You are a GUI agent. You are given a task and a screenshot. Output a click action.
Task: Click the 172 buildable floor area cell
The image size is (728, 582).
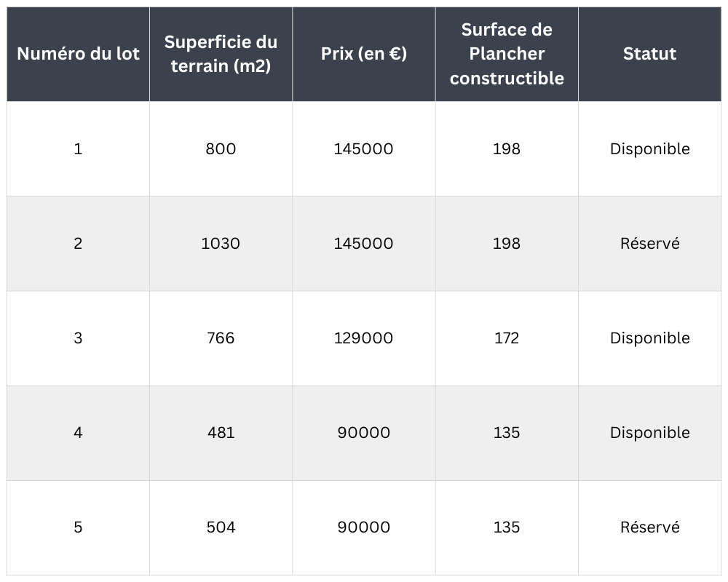507,338
